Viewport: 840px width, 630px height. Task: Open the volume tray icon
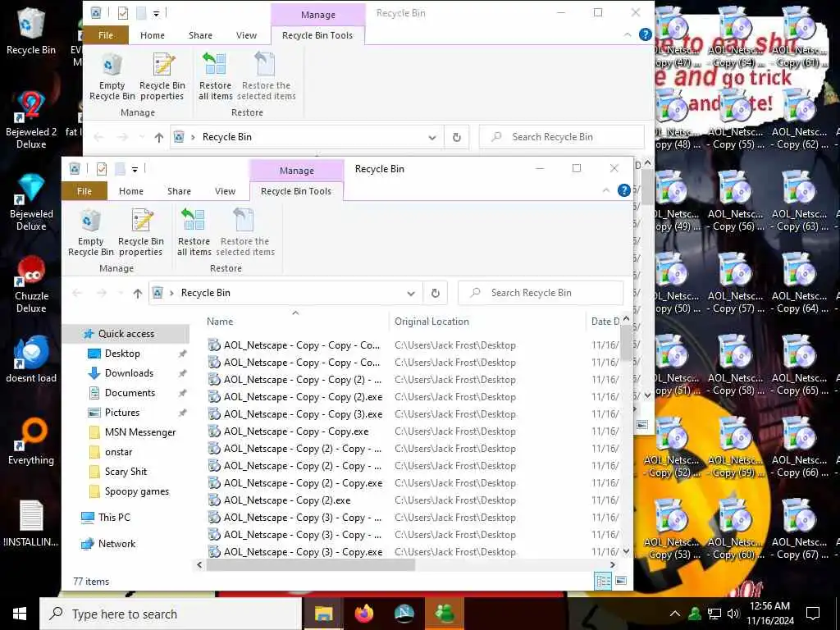click(x=733, y=614)
